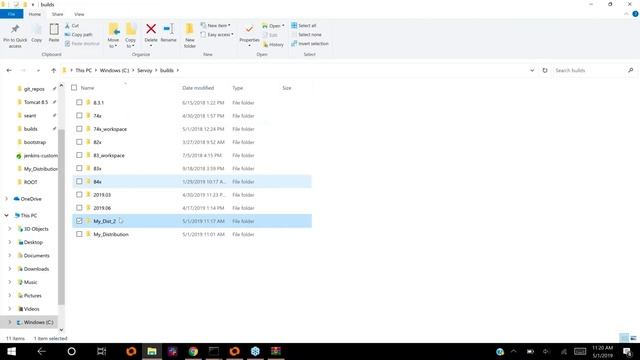Switch to the View ribbon tab

(x=79, y=14)
